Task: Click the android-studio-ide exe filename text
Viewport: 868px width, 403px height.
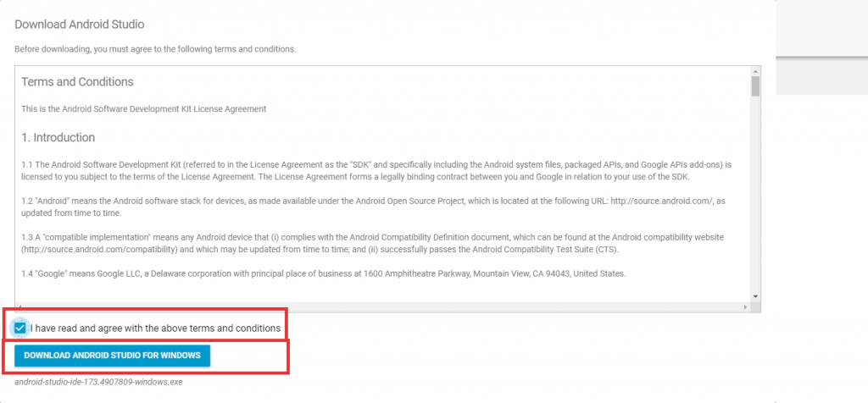Action: 98,382
